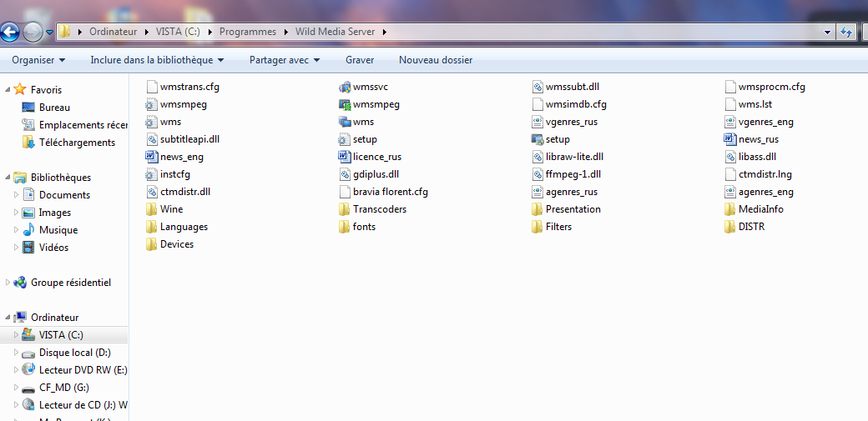Image resolution: width=868 pixels, height=421 pixels.
Task: Click Programmes in the address breadcrumb
Action: point(247,32)
